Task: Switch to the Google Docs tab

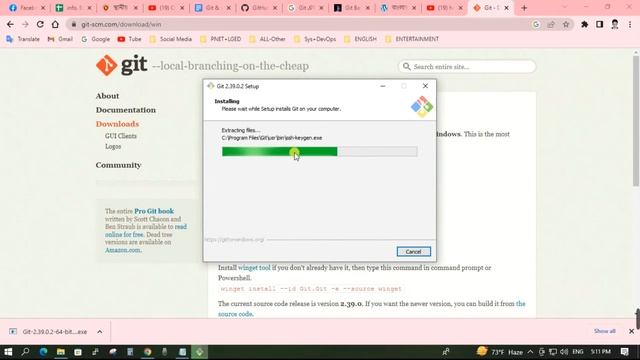Action: 212,8
